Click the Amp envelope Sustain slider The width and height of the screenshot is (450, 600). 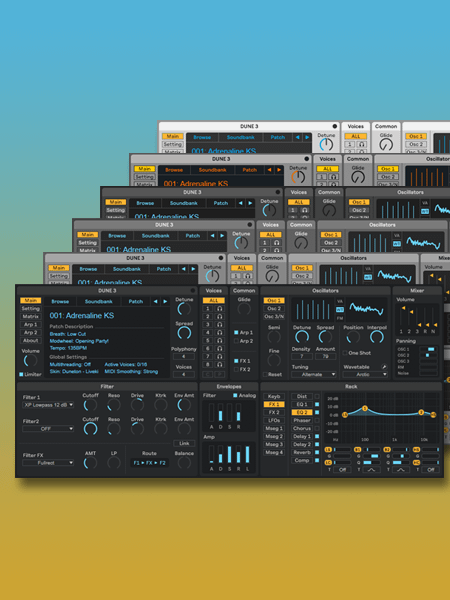coord(230,454)
